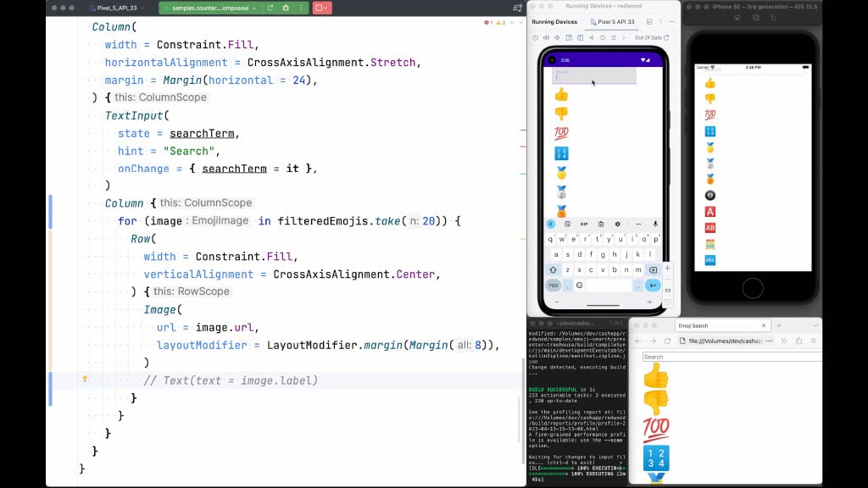Click the Out Of Date refresh button
Screen dimensions: 868x488
(652, 37)
